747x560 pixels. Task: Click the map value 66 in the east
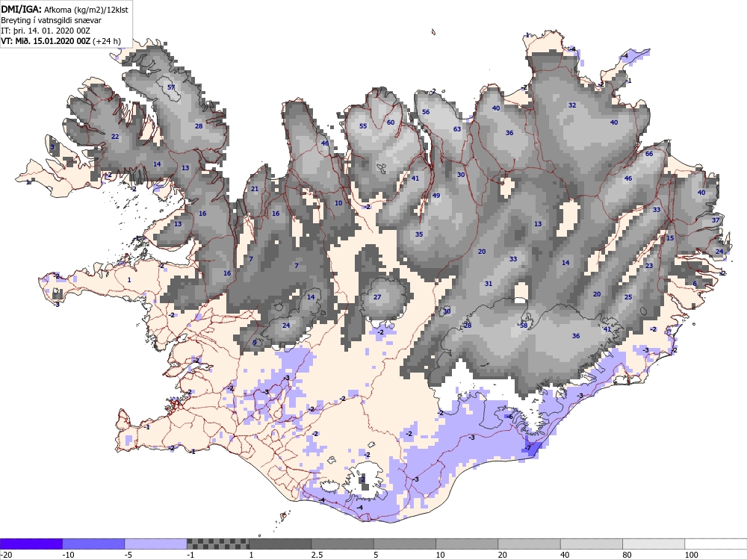(649, 154)
